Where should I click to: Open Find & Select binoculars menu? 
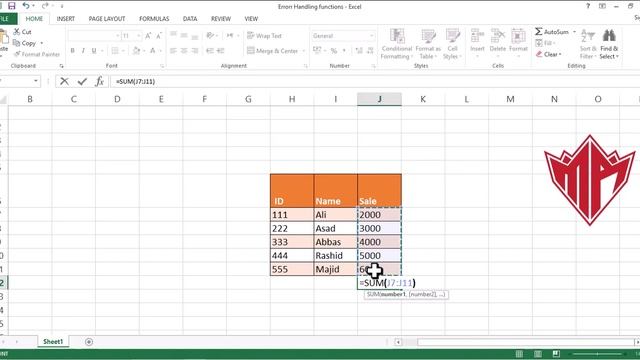[x=609, y=44]
